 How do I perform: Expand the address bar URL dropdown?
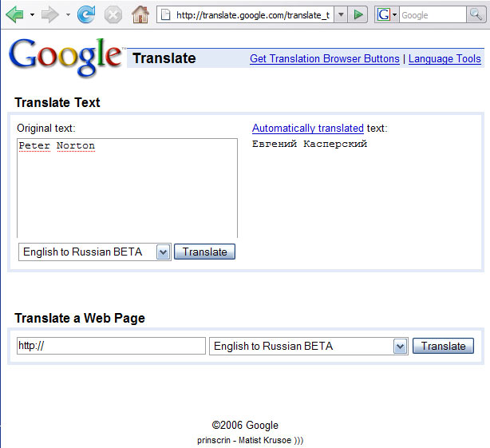click(341, 14)
